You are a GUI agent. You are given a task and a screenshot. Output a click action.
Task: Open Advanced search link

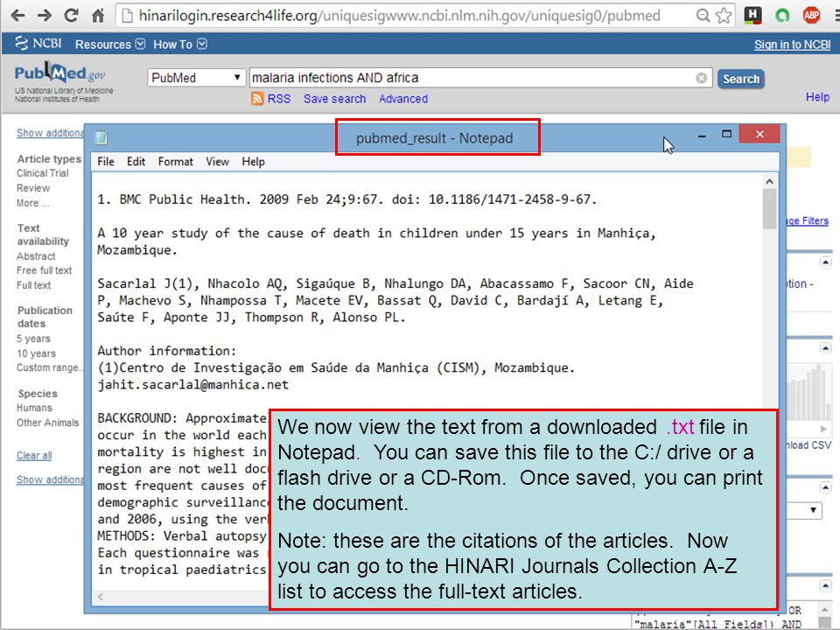(x=402, y=99)
